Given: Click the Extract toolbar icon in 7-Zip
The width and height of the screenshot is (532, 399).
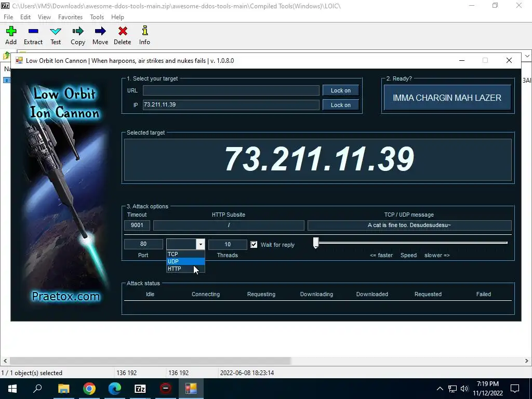Looking at the screenshot, I should click(33, 31).
